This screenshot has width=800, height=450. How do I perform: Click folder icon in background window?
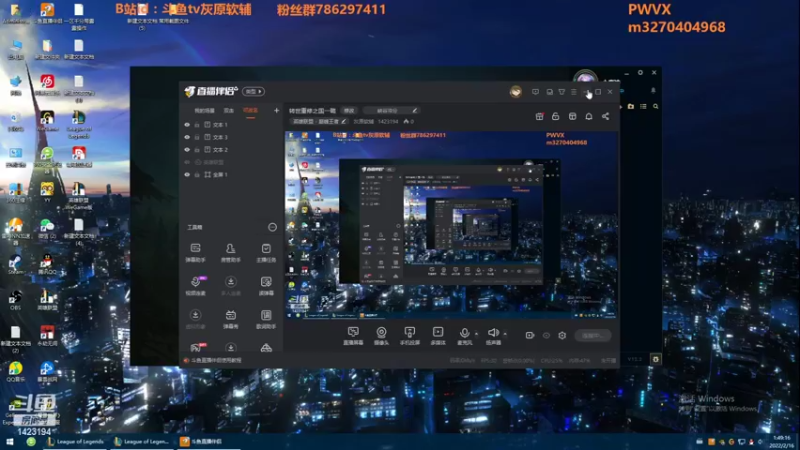(x=631, y=106)
